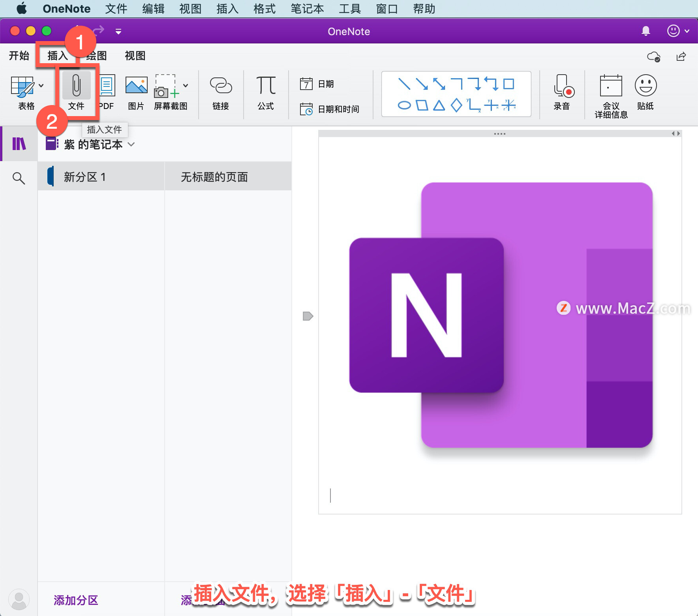This screenshot has height=616, width=698.
Task: Select the elbow arrow connector shape
Action: (x=474, y=84)
